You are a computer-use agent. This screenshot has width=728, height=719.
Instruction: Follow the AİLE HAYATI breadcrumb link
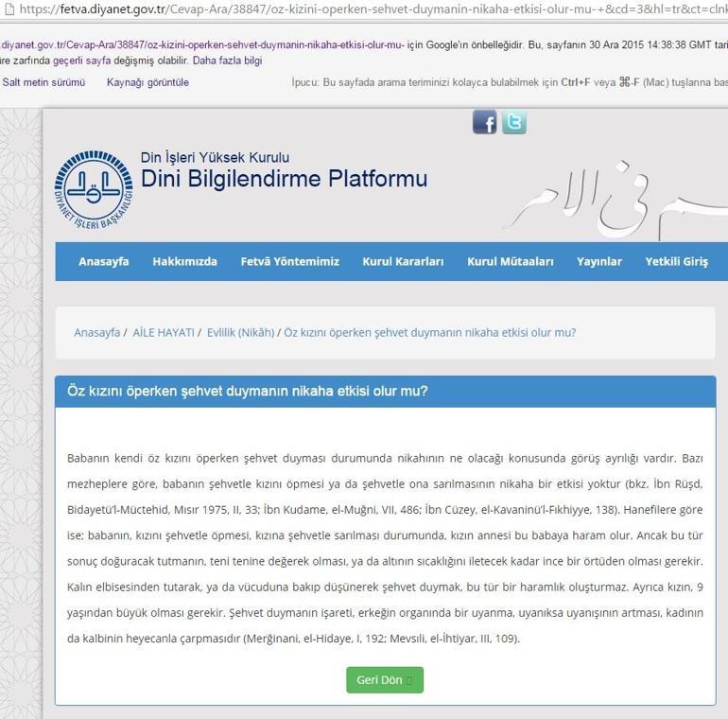pyautogui.click(x=164, y=333)
